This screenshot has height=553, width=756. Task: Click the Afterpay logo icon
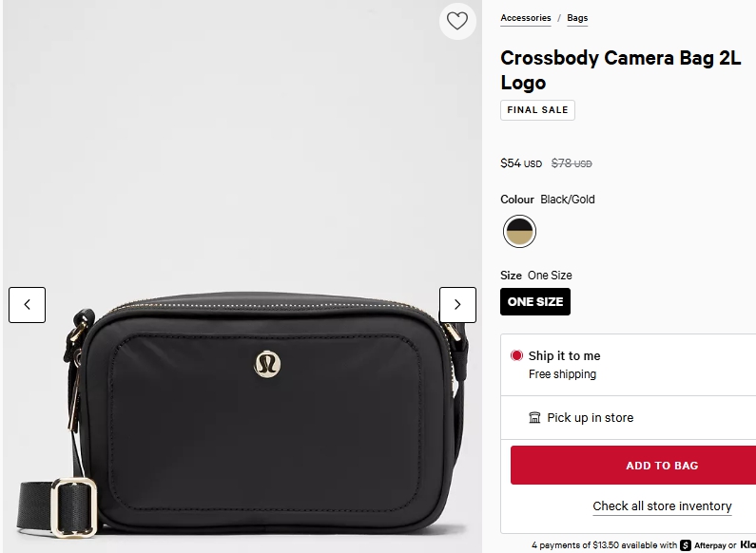pos(685,545)
